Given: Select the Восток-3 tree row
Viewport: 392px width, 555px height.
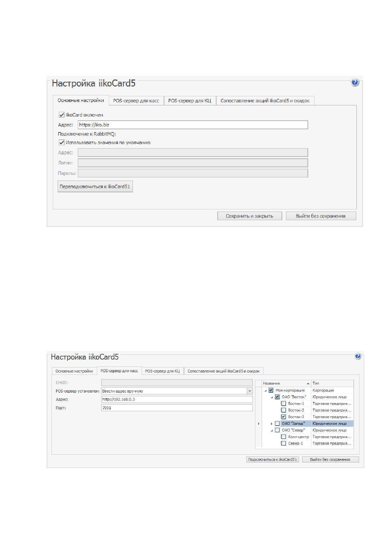Looking at the screenshot, I should point(308,417).
